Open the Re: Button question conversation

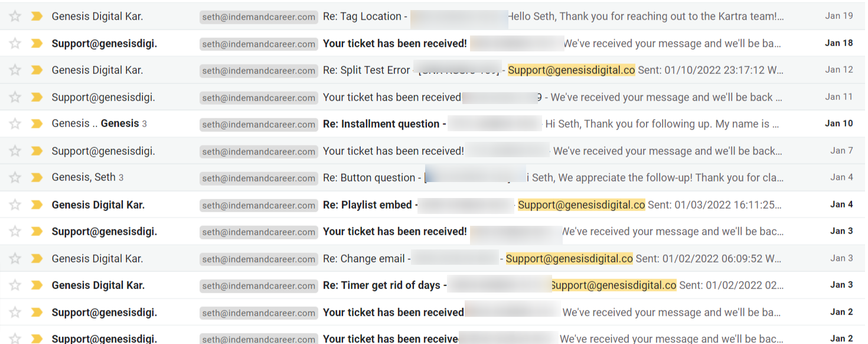point(369,178)
